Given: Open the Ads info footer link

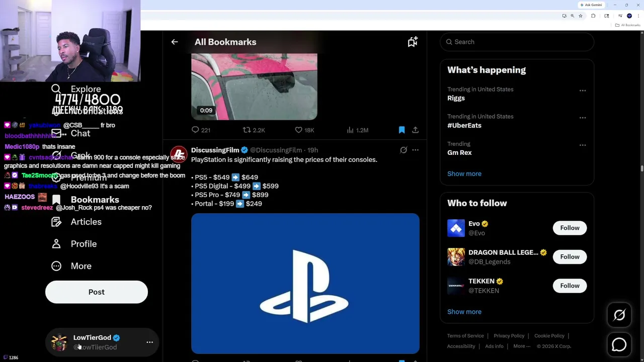Looking at the screenshot, I should tap(494, 346).
